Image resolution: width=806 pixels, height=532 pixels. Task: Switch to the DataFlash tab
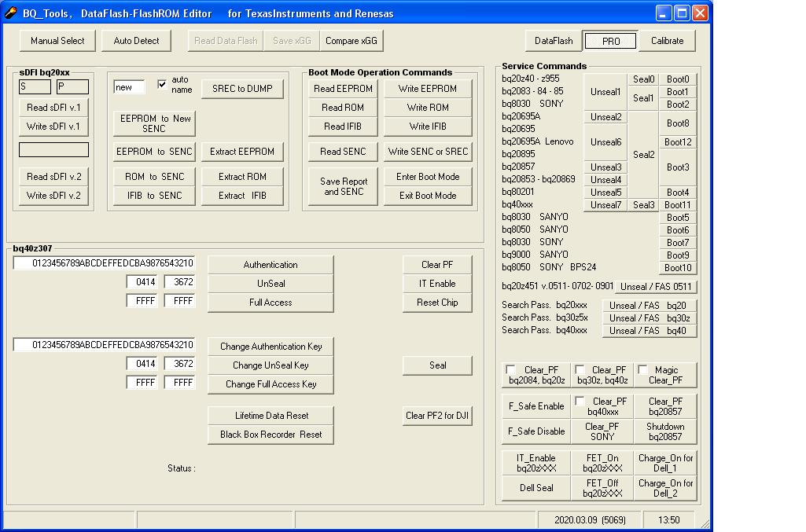554,41
